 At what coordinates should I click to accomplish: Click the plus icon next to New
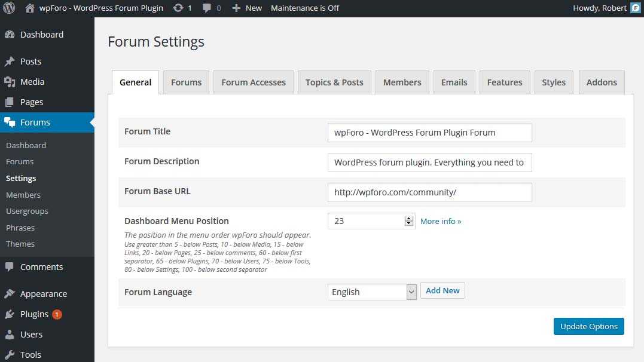coord(236,8)
